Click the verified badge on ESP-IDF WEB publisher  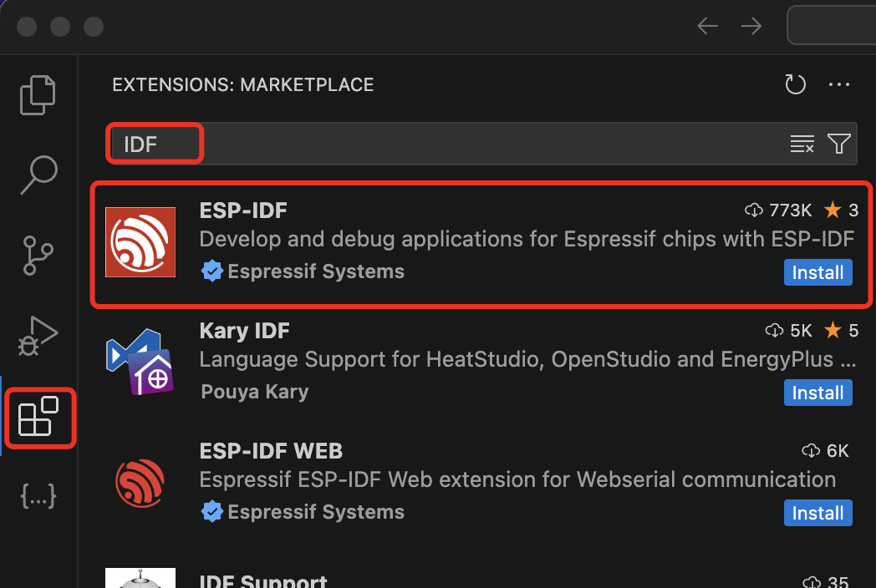211,512
